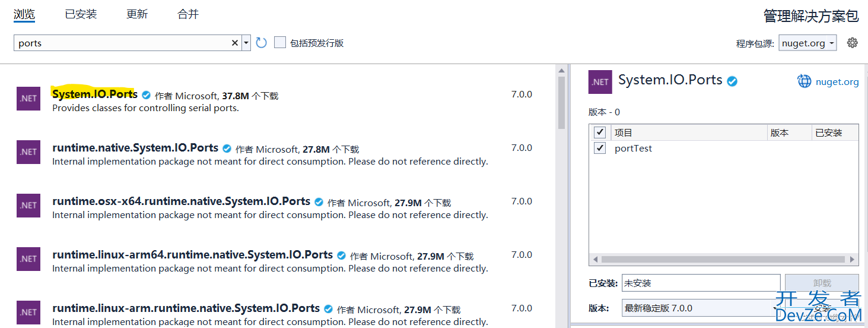Click Provides classes for controlling serial ports
This screenshot has height=328, width=868.
(145, 108)
